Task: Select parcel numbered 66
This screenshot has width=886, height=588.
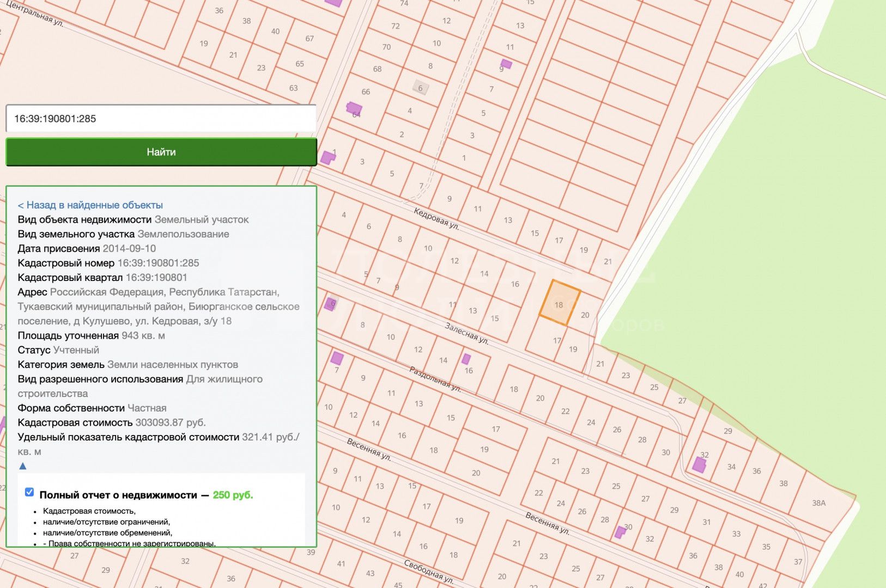Action: pos(366,91)
